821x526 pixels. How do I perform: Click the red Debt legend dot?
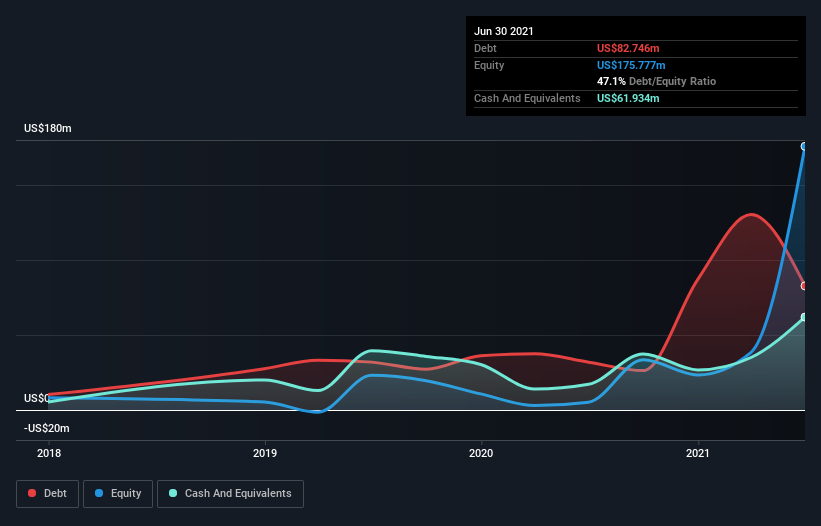[x=32, y=493]
